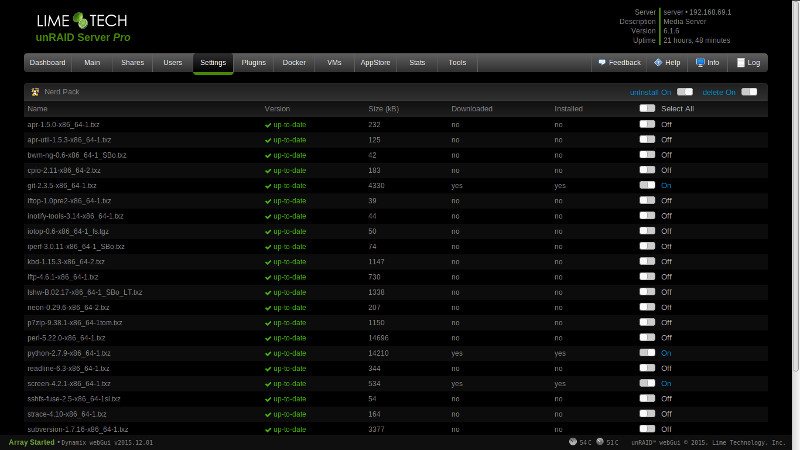Enable the lftp-4.6.1 package switch
This screenshot has width=800, height=450.
coord(647,277)
